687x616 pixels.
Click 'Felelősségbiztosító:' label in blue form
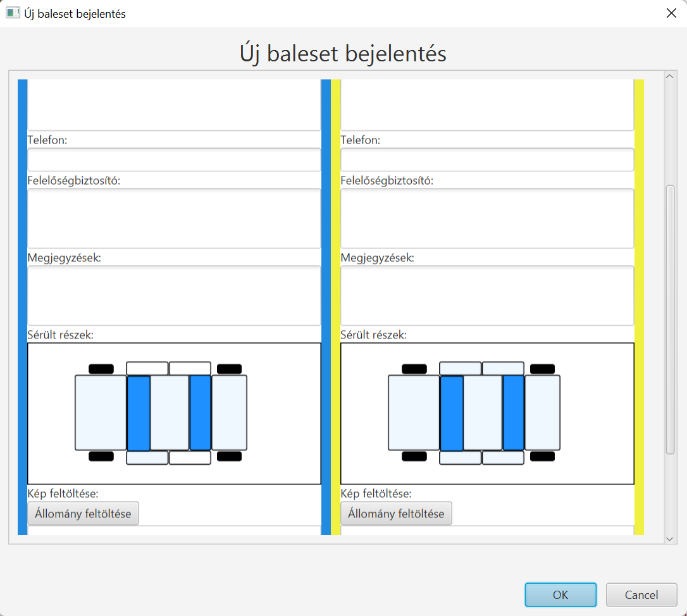pos(74,180)
